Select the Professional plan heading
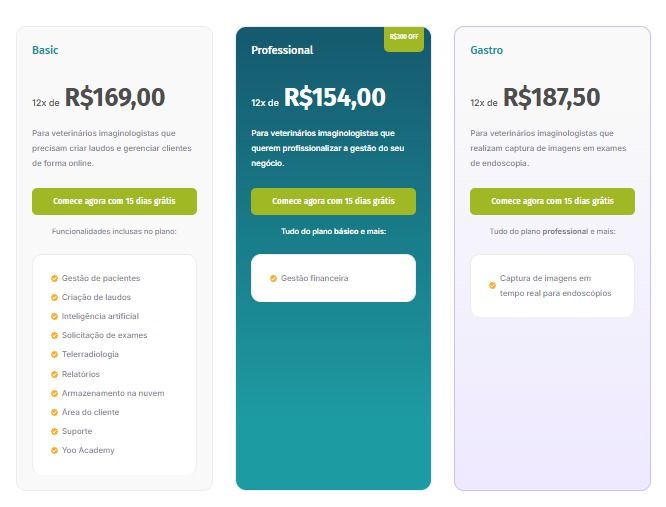 point(282,50)
